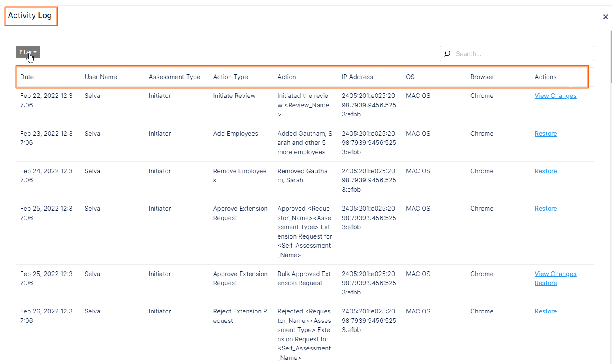Click the IP Address column header
Image resolution: width=612 pixels, height=364 pixels.
click(357, 77)
